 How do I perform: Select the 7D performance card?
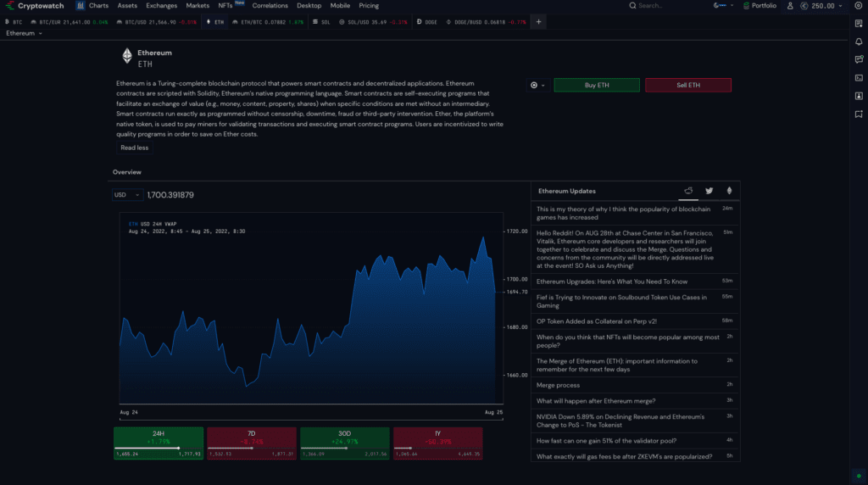251,443
